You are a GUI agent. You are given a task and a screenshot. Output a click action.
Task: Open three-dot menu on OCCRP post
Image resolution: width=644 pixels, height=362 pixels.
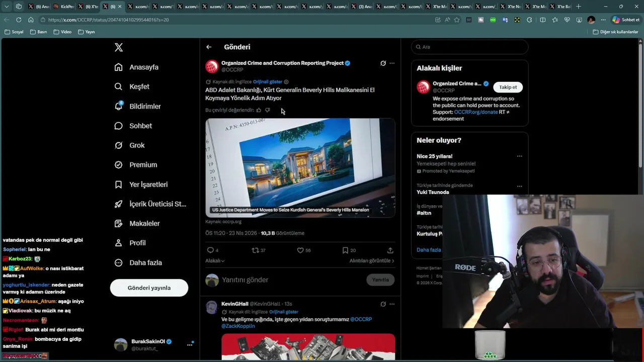(x=392, y=63)
